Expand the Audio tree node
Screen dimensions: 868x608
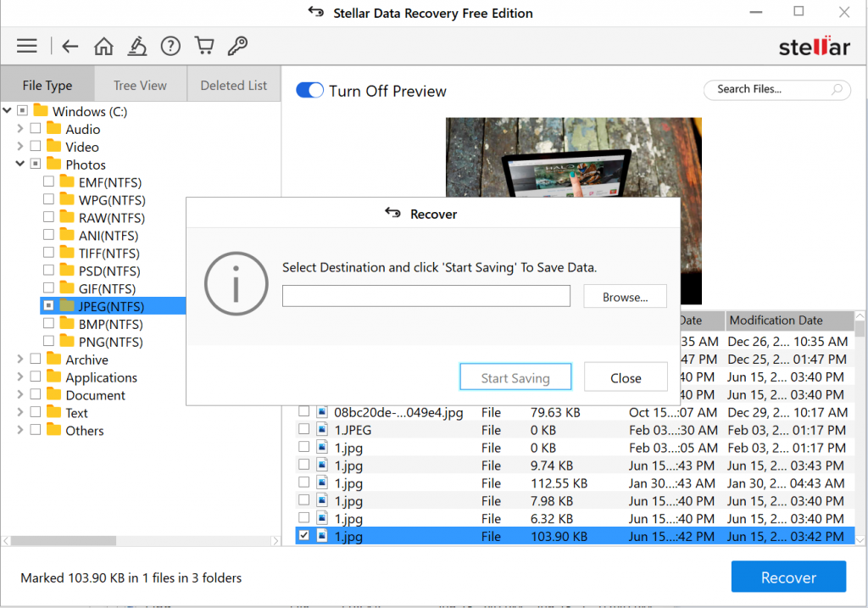click(x=20, y=128)
